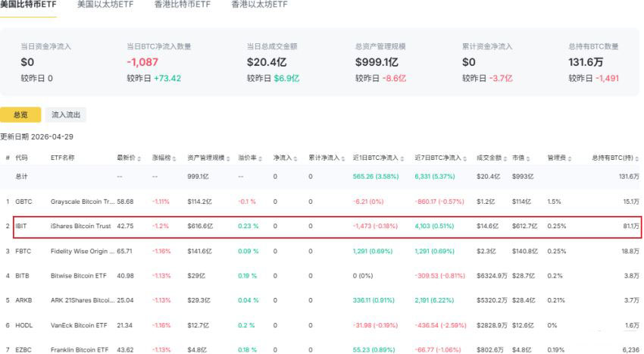Sort by 资产管理规模 column arrows
The width and height of the screenshot is (644, 354).
click(x=228, y=158)
